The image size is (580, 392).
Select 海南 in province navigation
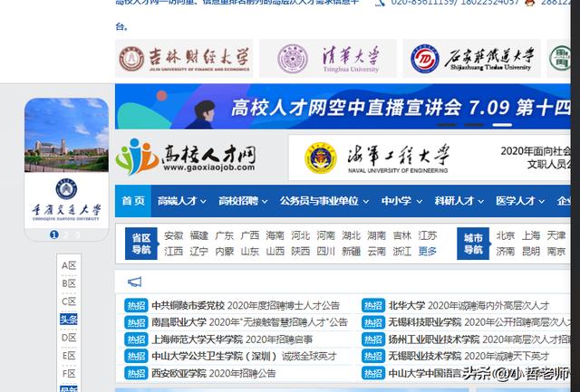[x=275, y=235]
